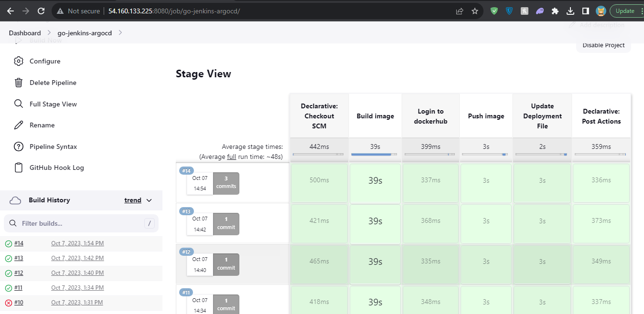Open the green shield extension icon
The width and height of the screenshot is (644, 314).
[x=494, y=11]
